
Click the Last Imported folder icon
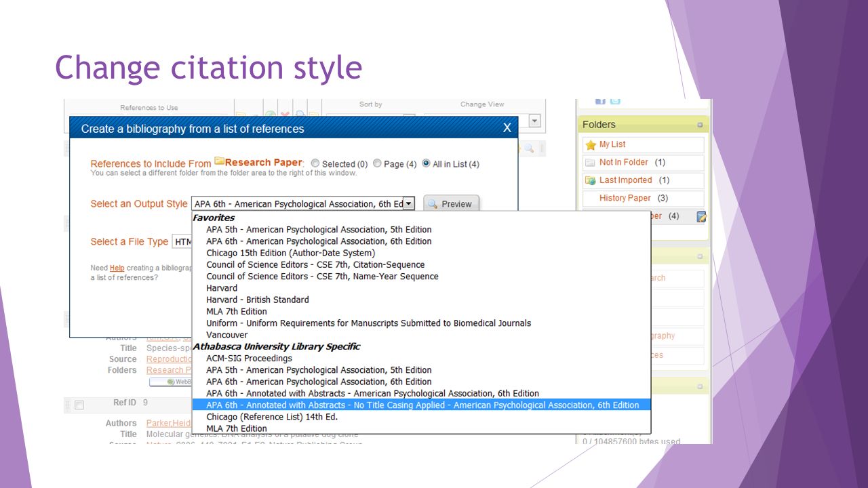[591, 180]
